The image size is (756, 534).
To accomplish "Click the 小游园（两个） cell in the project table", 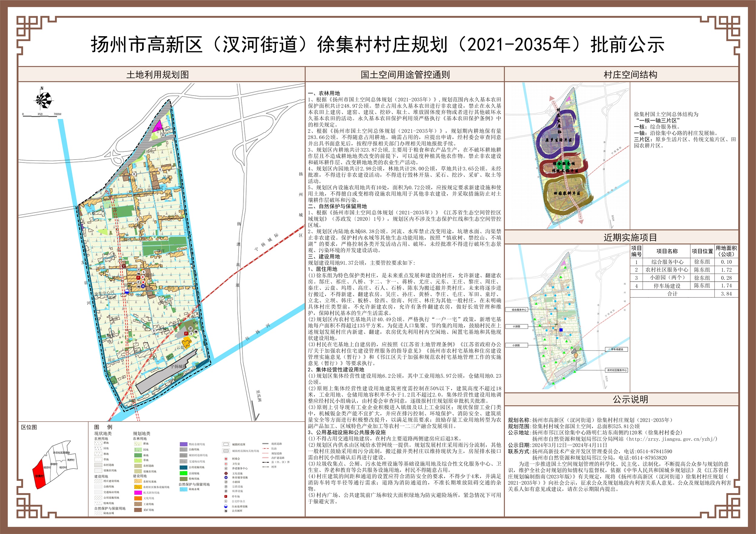I will click(x=667, y=278).
